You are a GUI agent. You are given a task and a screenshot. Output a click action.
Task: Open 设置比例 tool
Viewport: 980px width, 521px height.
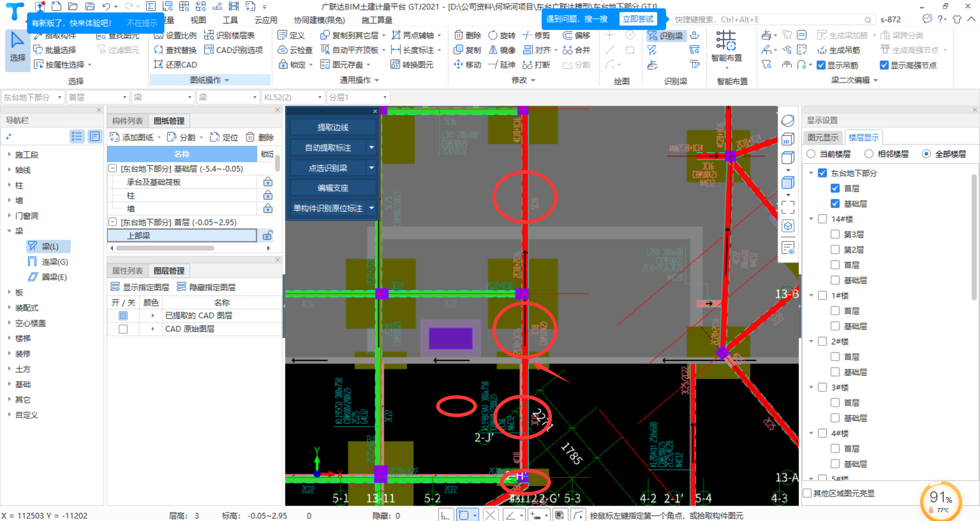point(175,35)
